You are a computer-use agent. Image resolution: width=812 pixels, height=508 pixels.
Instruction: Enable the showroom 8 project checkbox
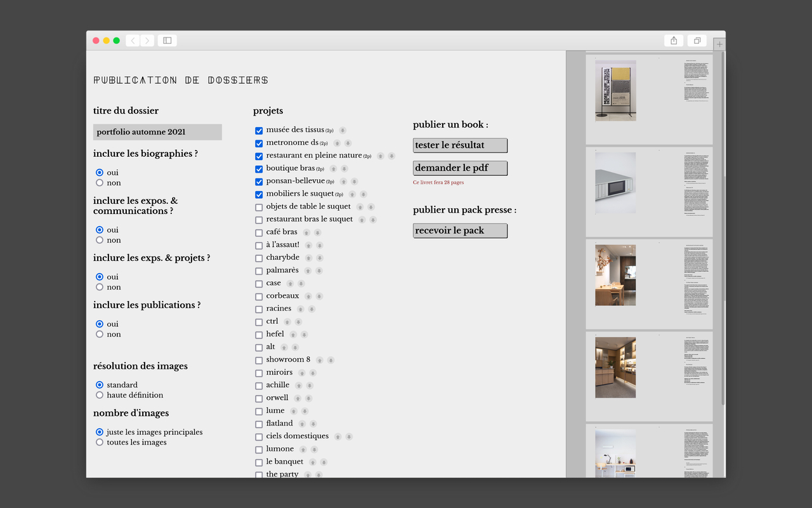tap(259, 360)
